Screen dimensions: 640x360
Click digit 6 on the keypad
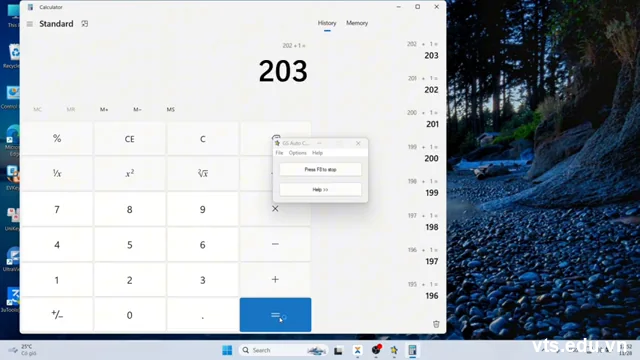point(202,244)
